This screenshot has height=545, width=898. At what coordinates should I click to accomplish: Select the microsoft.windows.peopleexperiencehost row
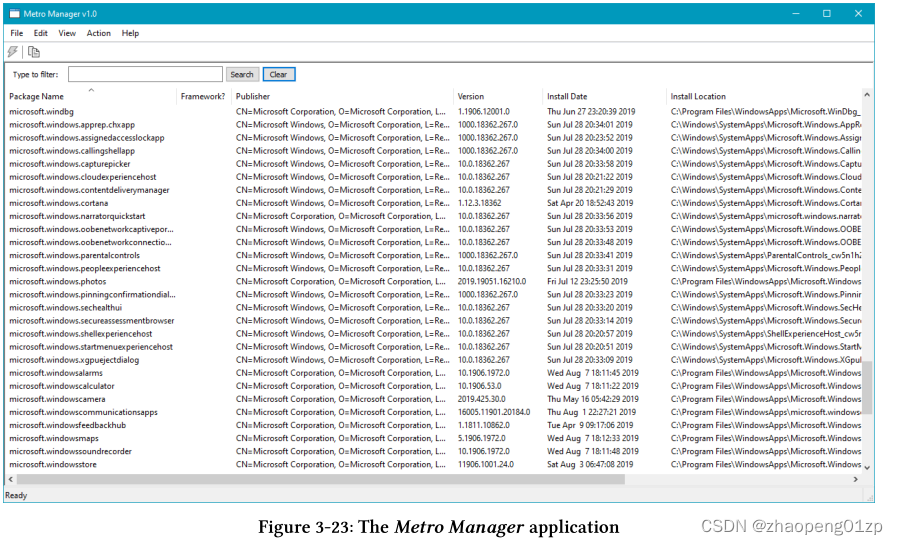tap(434, 268)
